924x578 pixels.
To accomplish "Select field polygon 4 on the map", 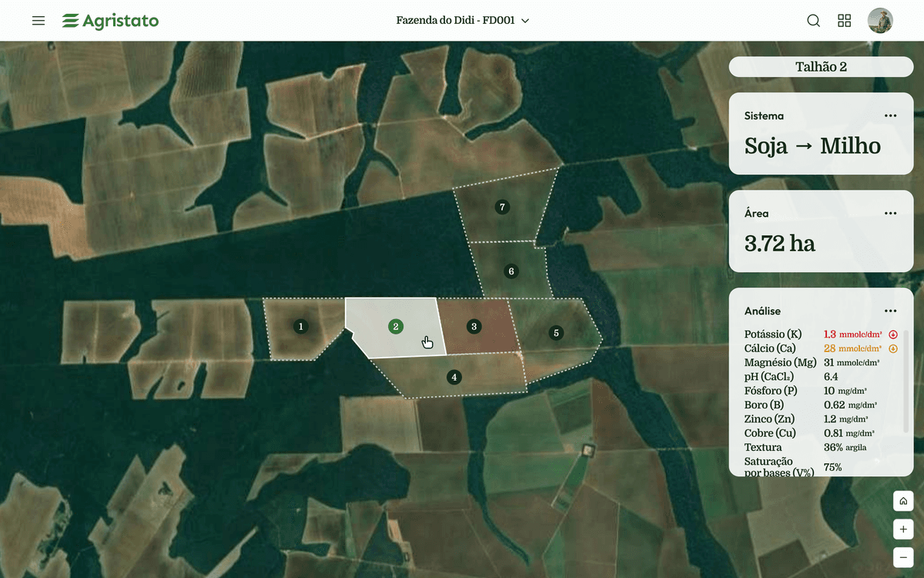I will tap(454, 377).
